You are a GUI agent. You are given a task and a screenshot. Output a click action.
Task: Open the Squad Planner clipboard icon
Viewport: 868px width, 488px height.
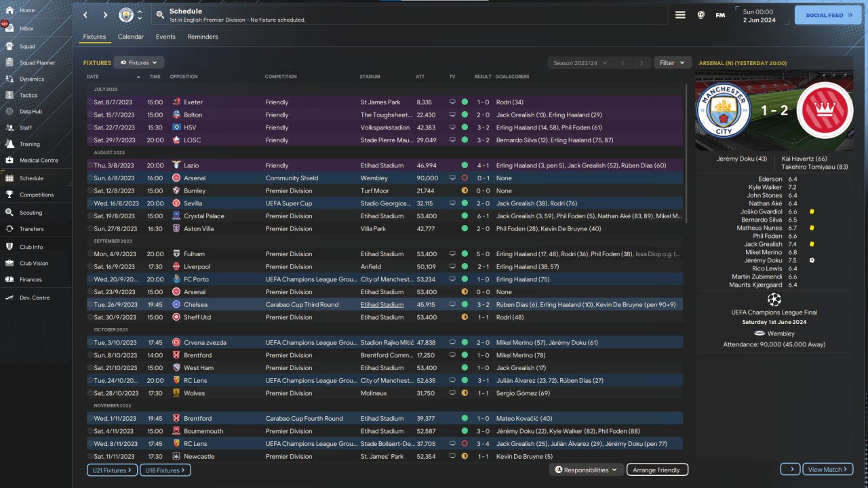pos(10,63)
